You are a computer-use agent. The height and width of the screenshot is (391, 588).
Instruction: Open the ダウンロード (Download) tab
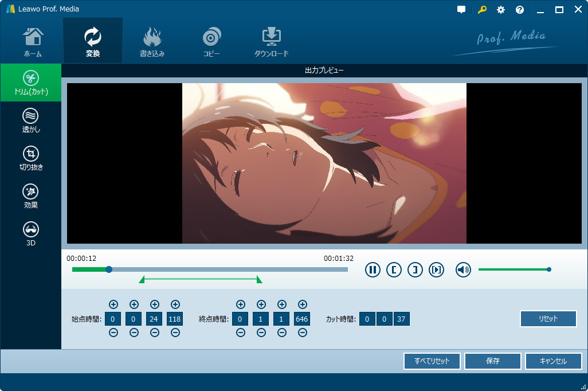(271, 42)
